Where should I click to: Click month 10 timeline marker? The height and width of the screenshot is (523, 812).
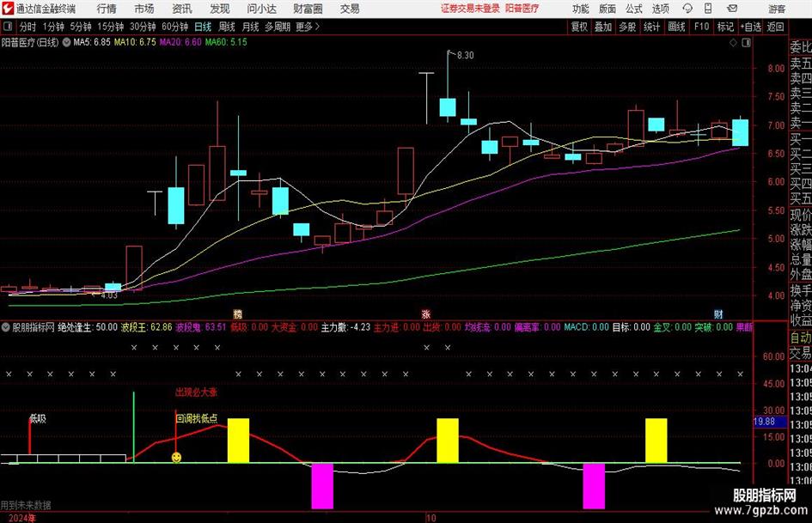(x=430, y=518)
